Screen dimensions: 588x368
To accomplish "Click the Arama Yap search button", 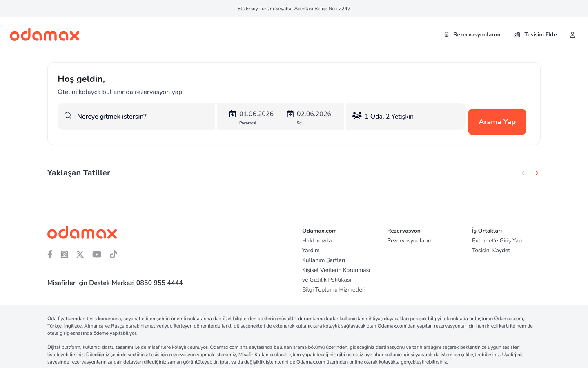I will [497, 122].
